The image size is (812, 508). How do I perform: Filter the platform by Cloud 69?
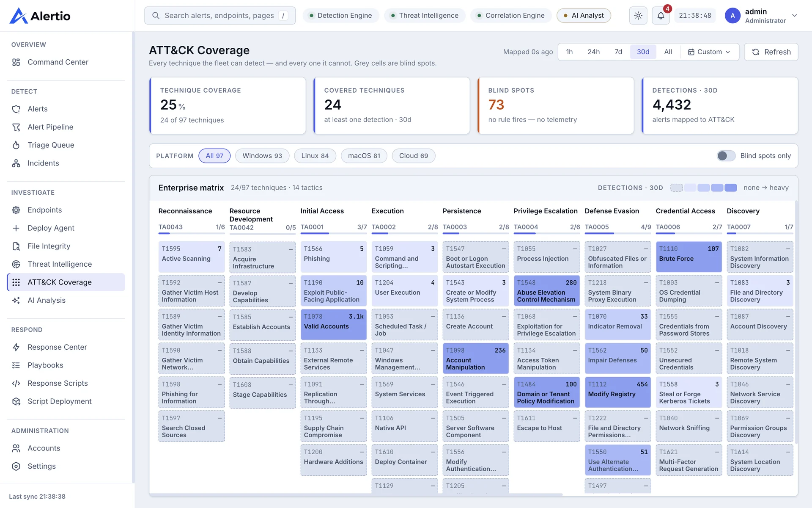(414, 156)
